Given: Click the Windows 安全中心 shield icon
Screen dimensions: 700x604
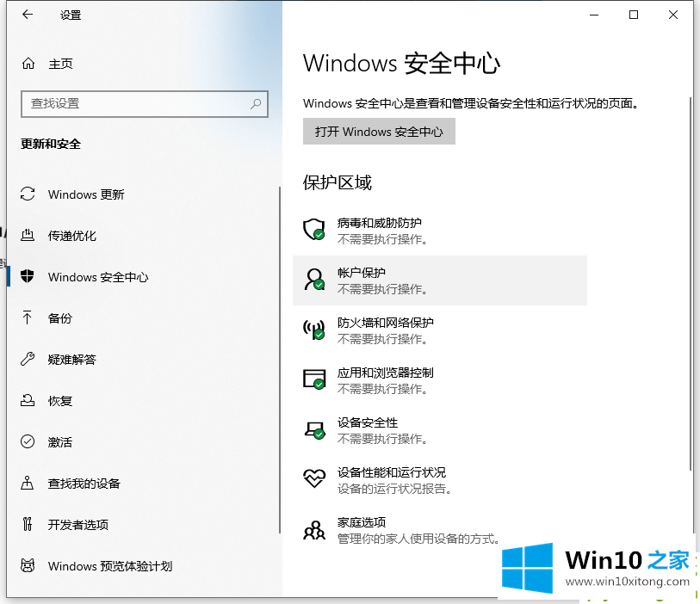Looking at the screenshot, I should (x=28, y=276).
